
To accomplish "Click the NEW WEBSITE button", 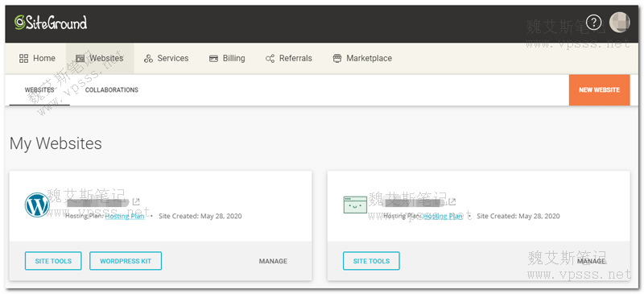I will pyautogui.click(x=599, y=89).
